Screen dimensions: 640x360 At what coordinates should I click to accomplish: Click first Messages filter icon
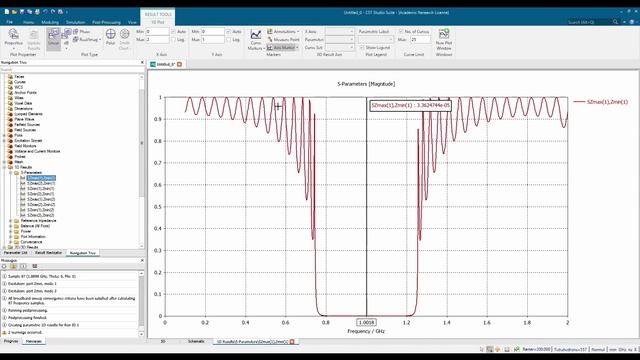[4, 266]
